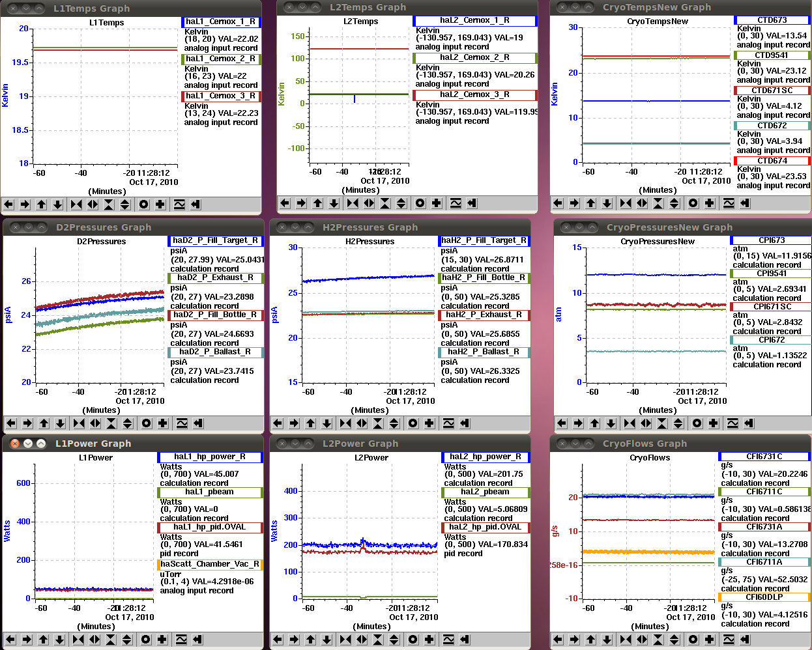Screen dimensions: 812x650
Task: Pan up arrow in D2Pressures Graph toolbar
Action: pos(44,423)
